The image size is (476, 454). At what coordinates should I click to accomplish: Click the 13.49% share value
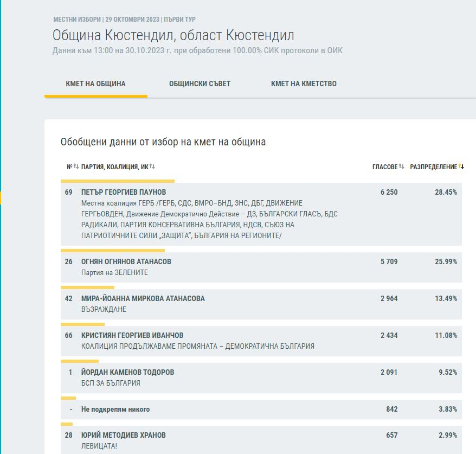[x=446, y=298]
